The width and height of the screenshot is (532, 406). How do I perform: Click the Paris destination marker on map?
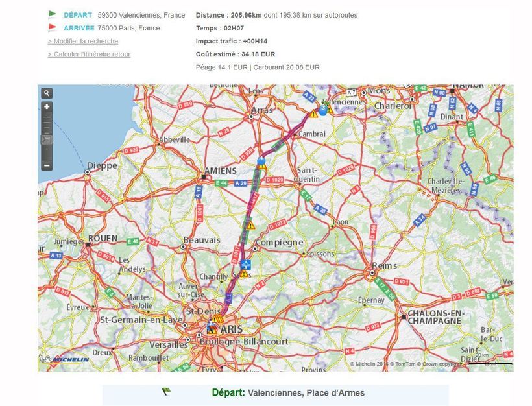coord(212,328)
